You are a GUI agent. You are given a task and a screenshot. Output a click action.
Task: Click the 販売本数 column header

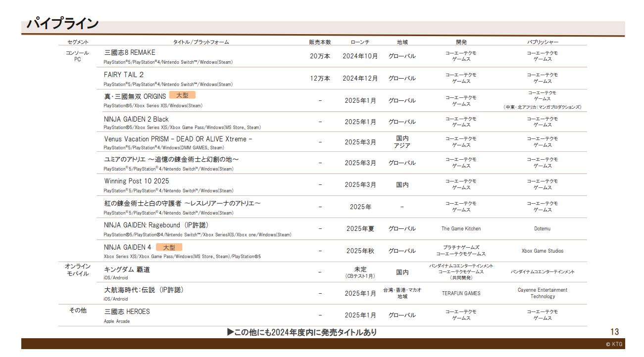(x=320, y=42)
